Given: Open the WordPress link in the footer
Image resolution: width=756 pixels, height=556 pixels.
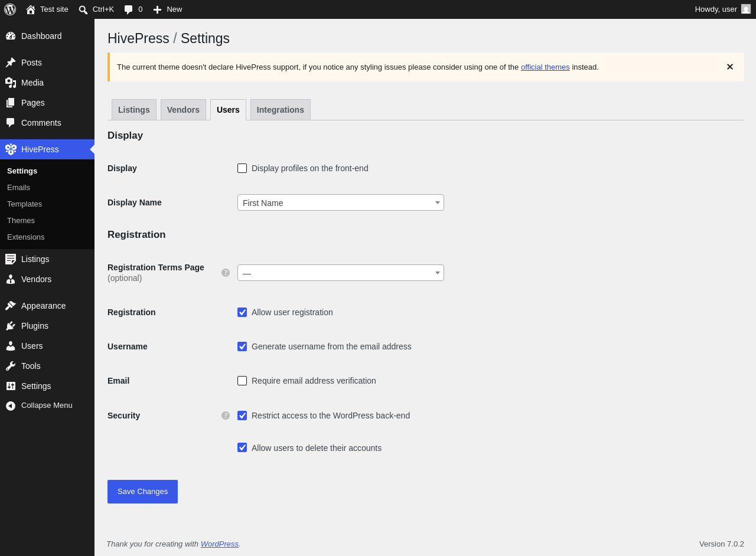Looking at the screenshot, I should coord(220,544).
